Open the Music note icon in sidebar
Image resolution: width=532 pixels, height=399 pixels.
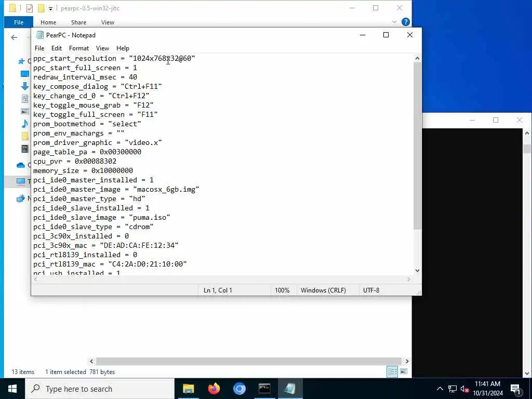(x=25, y=124)
